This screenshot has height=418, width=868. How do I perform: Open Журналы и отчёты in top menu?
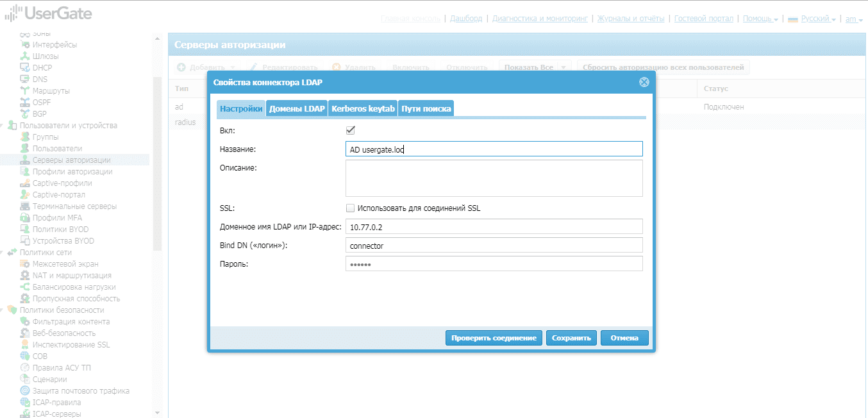pyautogui.click(x=631, y=19)
